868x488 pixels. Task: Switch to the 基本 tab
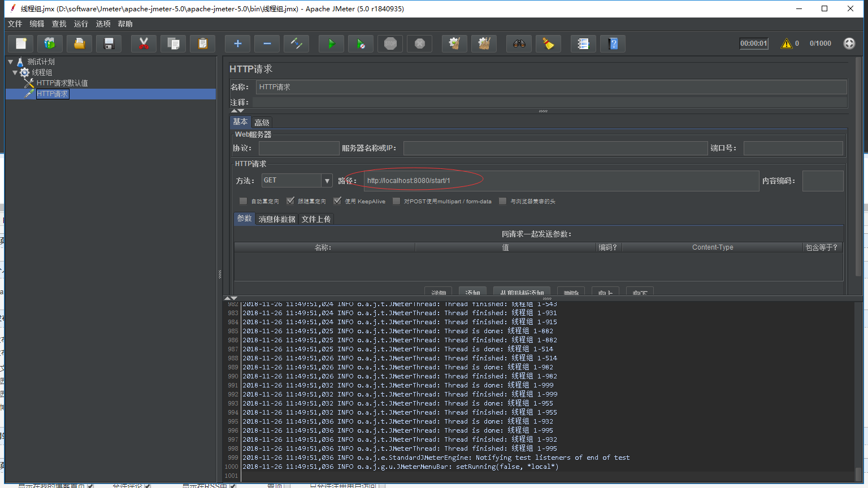tap(240, 122)
